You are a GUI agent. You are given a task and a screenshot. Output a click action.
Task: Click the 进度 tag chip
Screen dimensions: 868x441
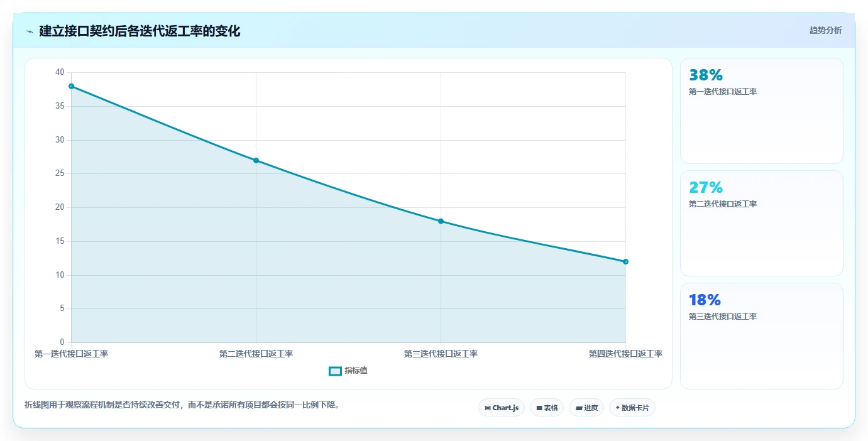pos(586,408)
